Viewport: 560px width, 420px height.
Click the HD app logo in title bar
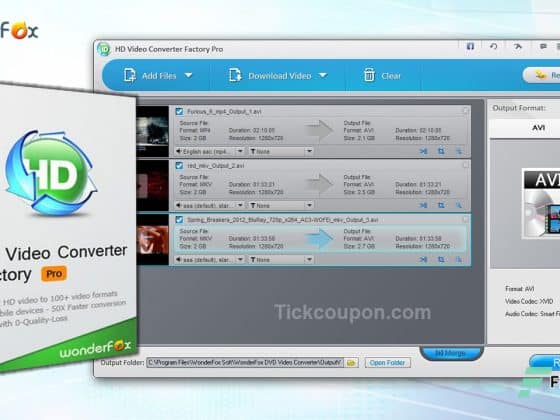pyautogui.click(x=104, y=49)
